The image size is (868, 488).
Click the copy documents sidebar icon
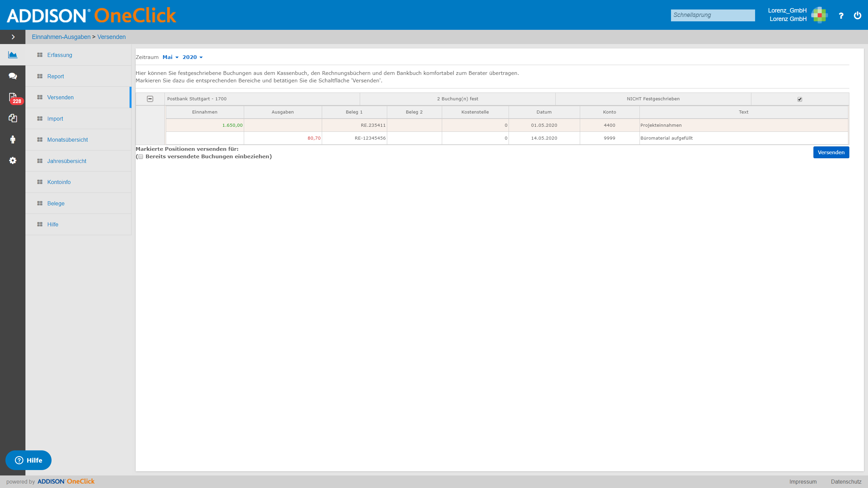(13, 118)
